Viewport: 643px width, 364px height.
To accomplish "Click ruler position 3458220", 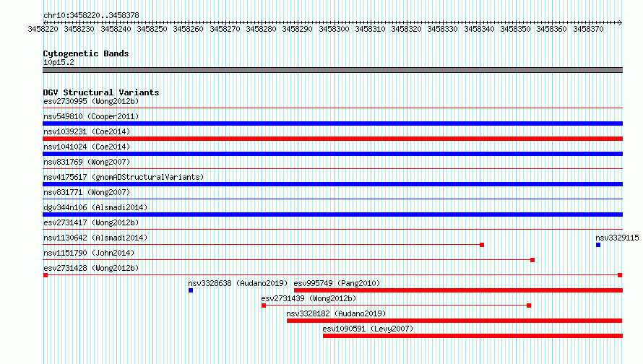I will [43, 29].
